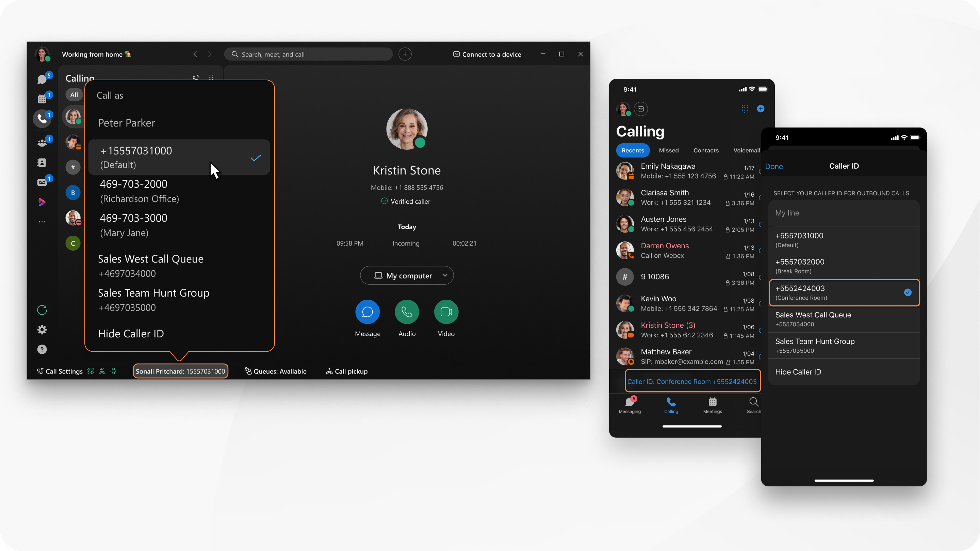Viewport: 980px width, 551px height.
Task: Select Conference Room caller ID on mobile
Action: pos(844,292)
